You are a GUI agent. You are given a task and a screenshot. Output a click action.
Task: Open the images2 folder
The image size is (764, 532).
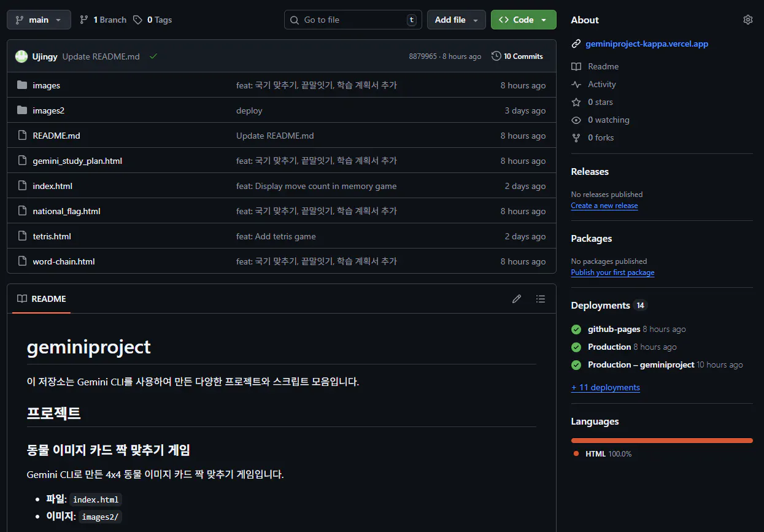pyautogui.click(x=48, y=110)
